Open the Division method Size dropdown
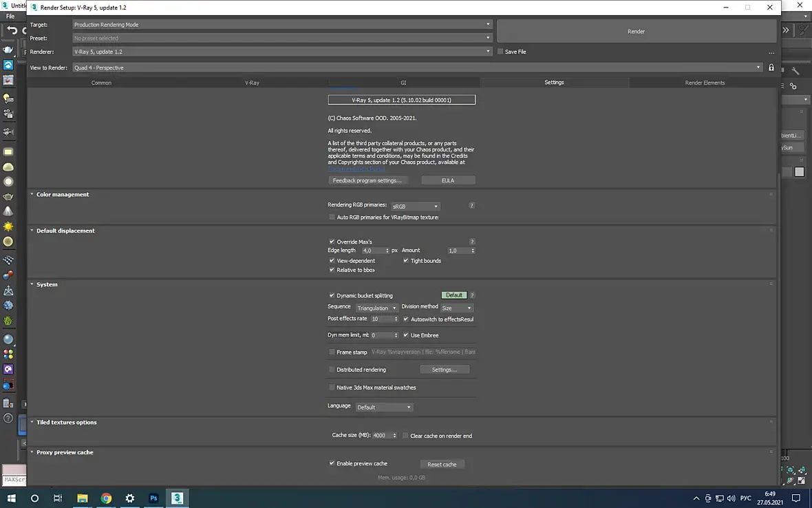The width and height of the screenshot is (812, 508). [457, 308]
